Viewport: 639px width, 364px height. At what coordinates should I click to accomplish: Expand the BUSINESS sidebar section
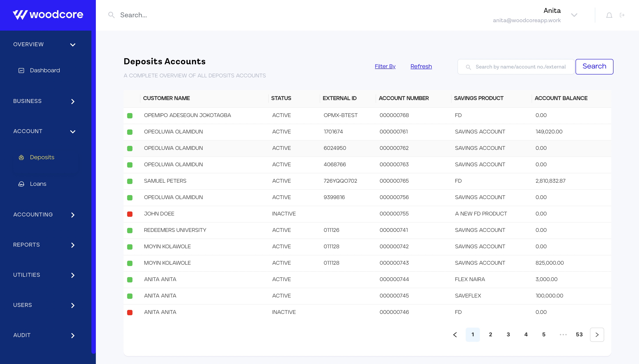click(73, 101)
